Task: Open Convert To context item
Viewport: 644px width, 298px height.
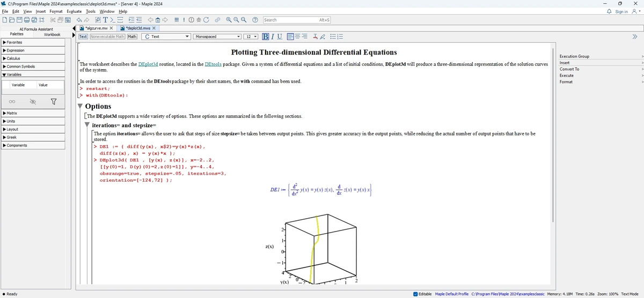Action: tap(600, 69)
